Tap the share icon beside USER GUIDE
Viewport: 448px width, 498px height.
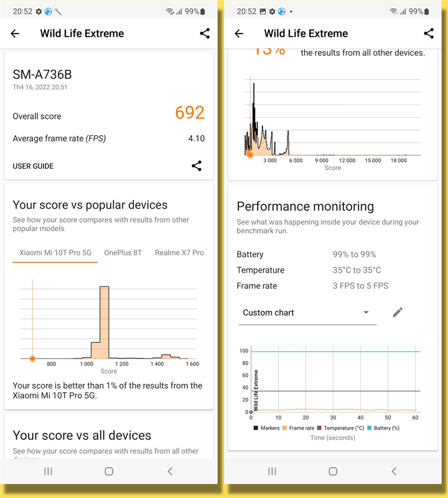tap(197, 166)
